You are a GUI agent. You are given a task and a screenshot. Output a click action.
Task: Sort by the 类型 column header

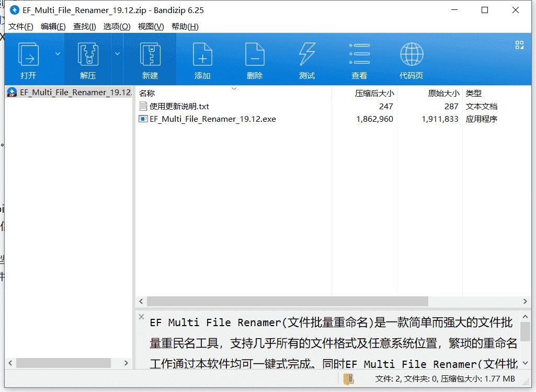click(x=474, y=94)
